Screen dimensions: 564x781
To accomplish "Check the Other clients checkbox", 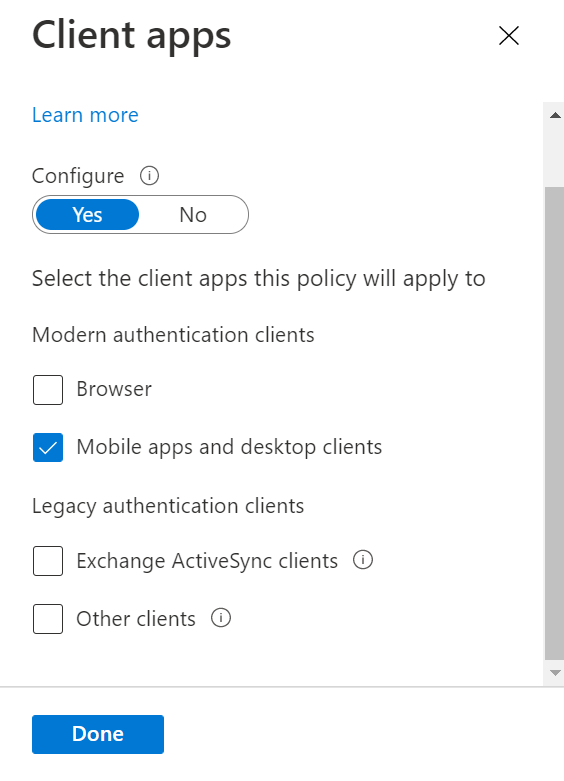I will point(48,619).
